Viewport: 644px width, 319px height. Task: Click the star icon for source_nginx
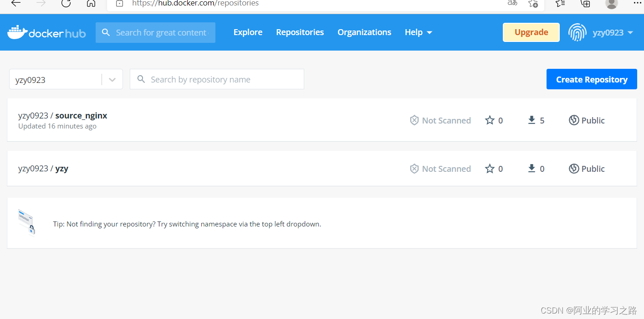(x=490, y=120)
